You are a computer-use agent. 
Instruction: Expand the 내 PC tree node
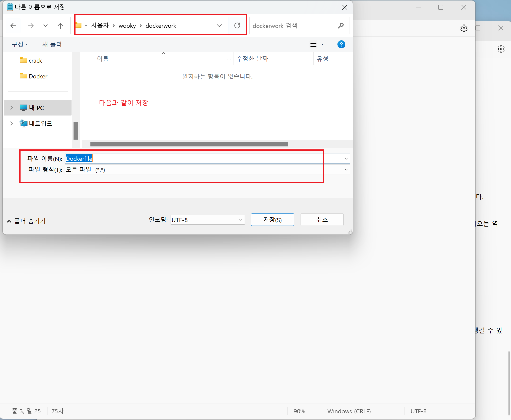coord(11,108)
